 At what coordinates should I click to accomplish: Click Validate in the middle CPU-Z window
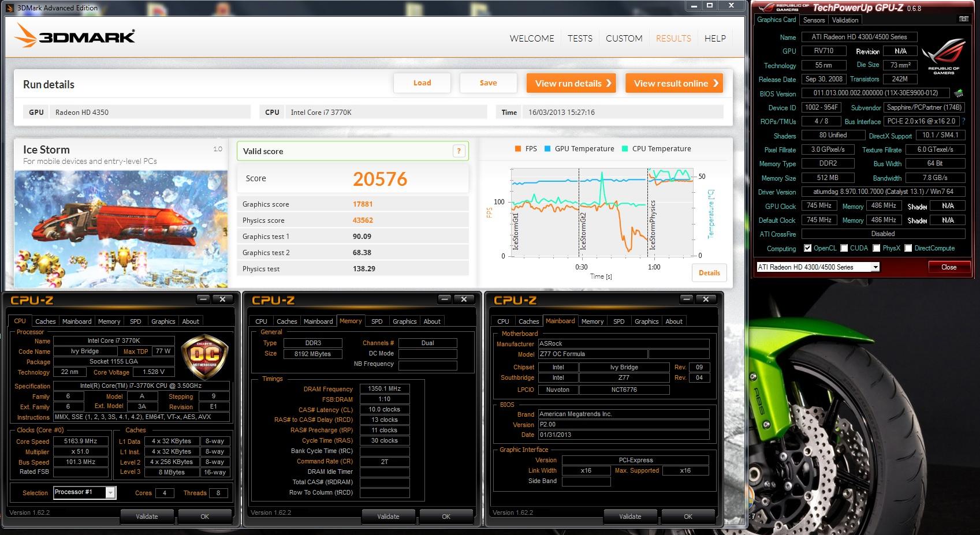tap(388, 517)
